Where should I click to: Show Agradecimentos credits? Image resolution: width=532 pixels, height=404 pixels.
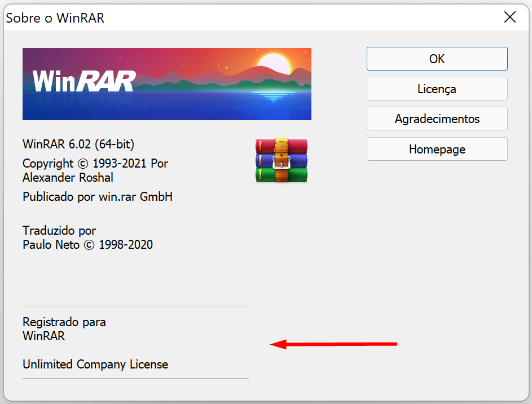(437, 118)
